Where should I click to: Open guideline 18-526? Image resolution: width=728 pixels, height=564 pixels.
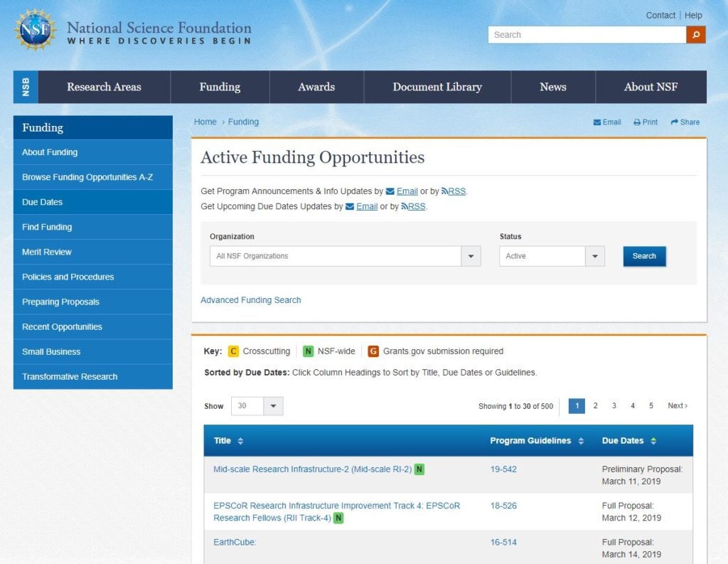(x=503, y=506)
